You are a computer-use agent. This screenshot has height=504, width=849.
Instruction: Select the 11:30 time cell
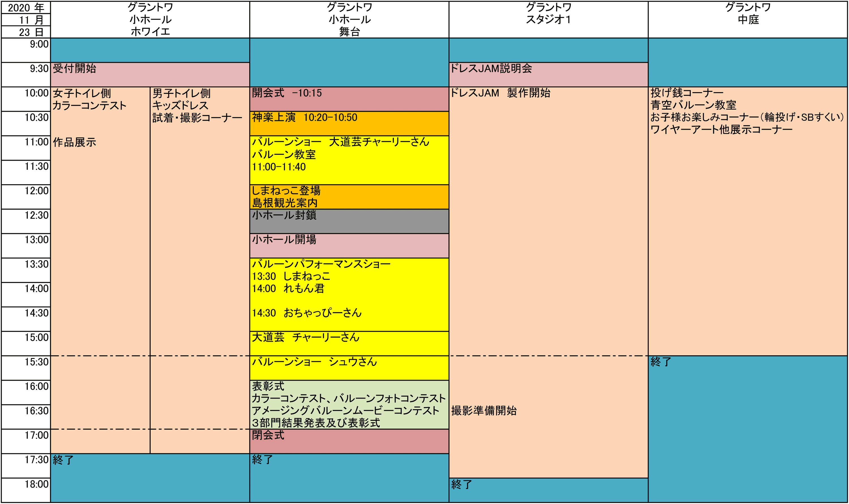[x=26, y=173]
